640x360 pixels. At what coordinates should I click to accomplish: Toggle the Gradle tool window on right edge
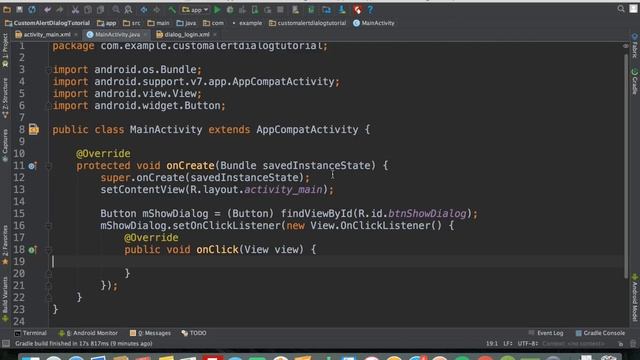pos(635,81)
